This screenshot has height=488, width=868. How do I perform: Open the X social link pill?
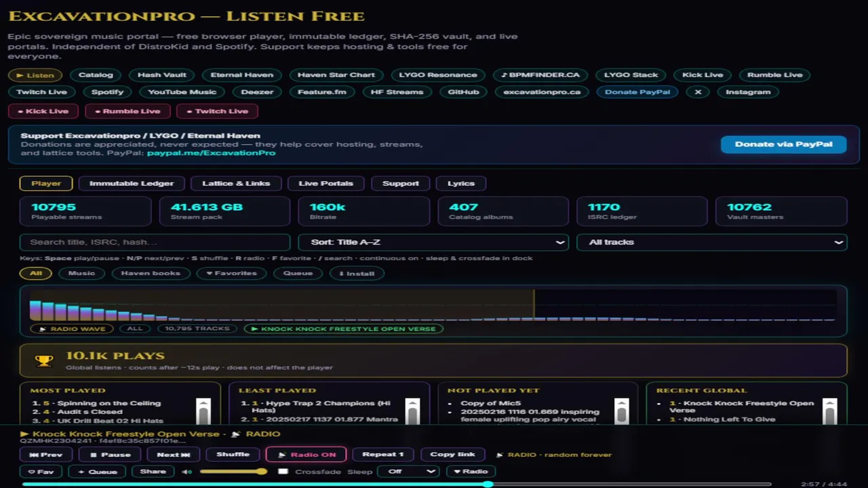698,92
